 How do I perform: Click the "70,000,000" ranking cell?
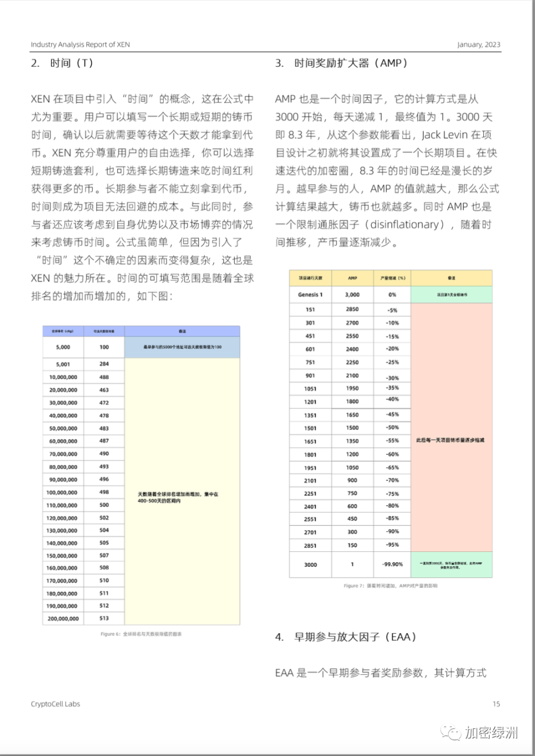[63, 454]
